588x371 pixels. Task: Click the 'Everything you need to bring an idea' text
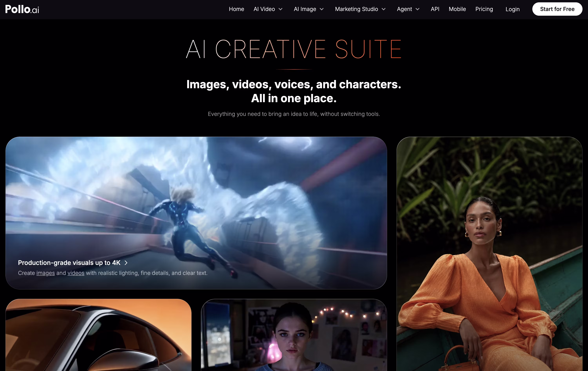click(x=294, y=114)
